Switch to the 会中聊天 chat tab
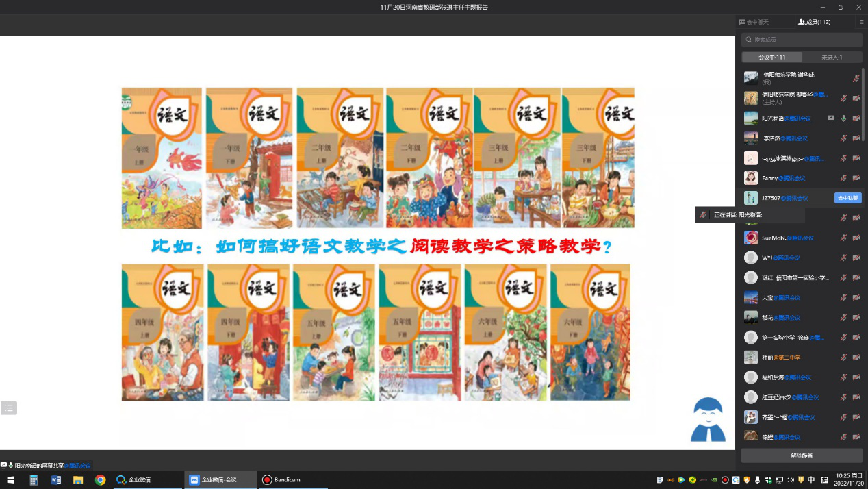Viewport: 868px width, 489px height. 754,22
